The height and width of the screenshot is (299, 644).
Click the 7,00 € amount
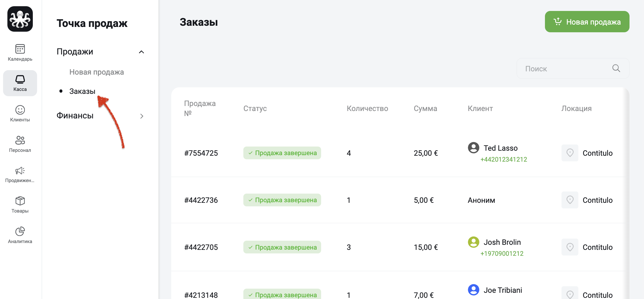click(x=424, y=295)
